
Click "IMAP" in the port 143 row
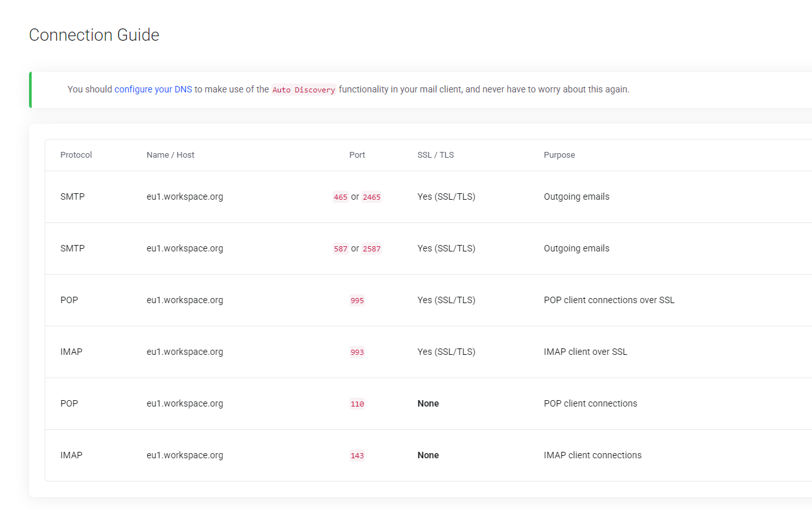coord(71,455)
